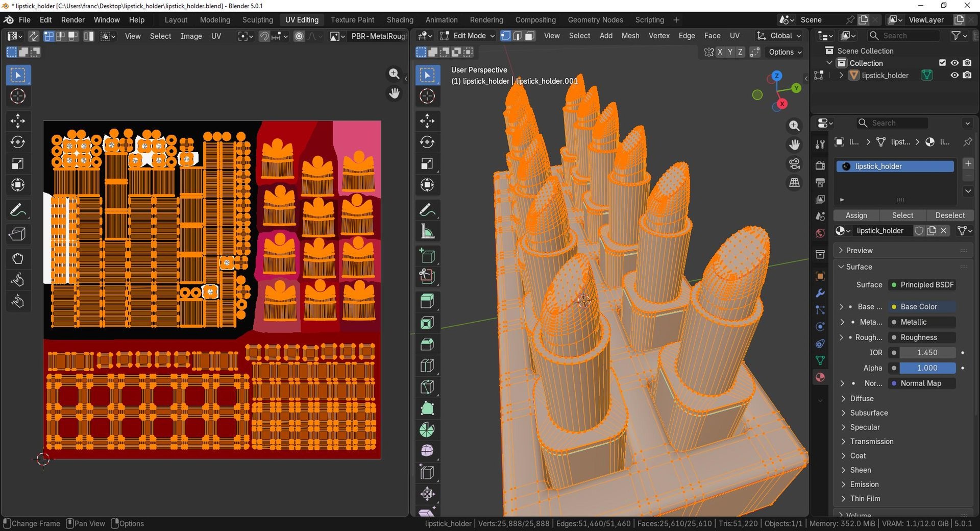The height and width of the screenshot is (531, 980).
Task: Select the Shrink/Fatten tool
Action: [x=427, y=494]
